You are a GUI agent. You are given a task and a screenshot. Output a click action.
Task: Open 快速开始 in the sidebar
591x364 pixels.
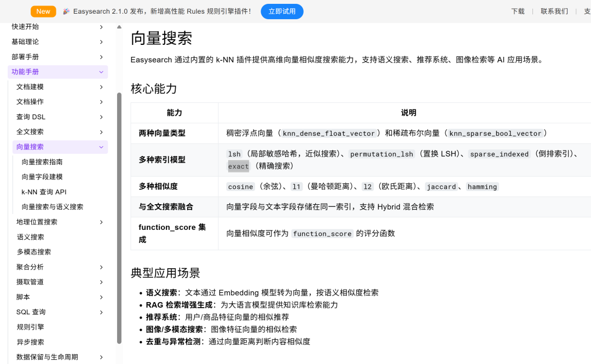pyautogui.click(x=25, y=27)
